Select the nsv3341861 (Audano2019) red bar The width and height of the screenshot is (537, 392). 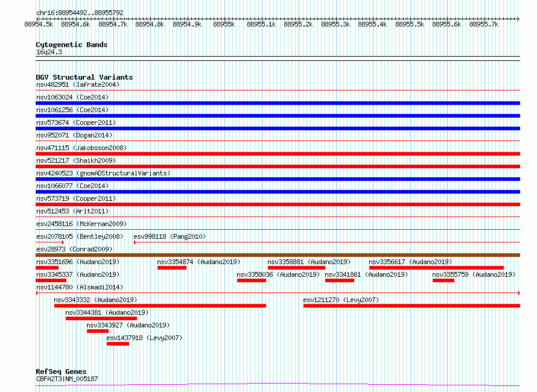339,280
